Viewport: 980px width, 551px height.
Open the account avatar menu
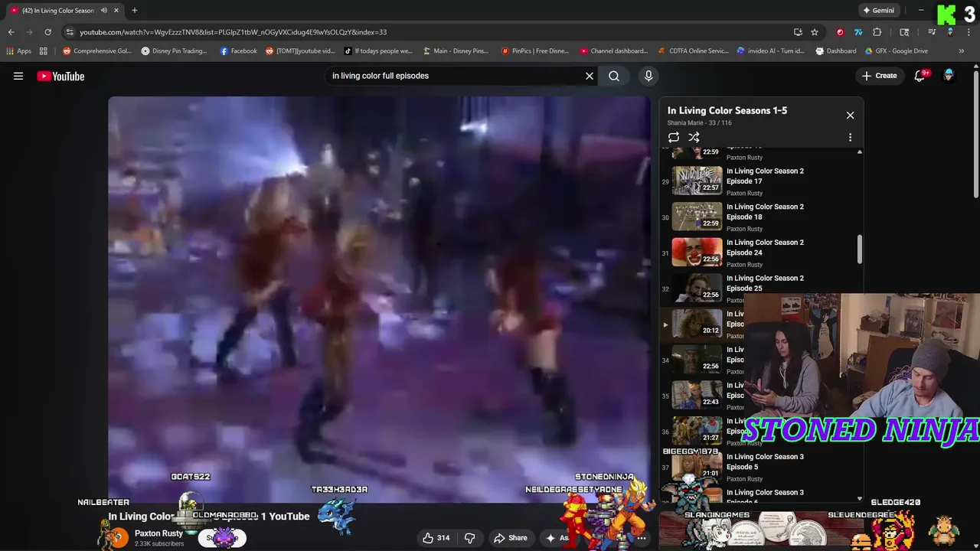click(949, 76)
